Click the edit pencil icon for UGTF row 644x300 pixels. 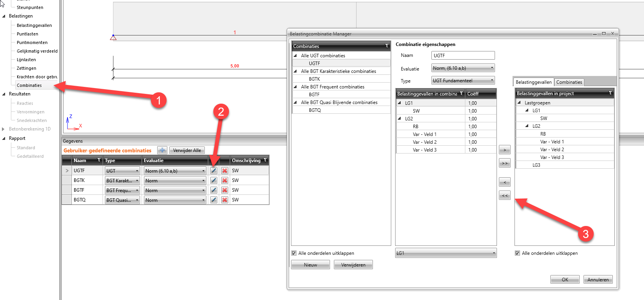(x=213, y=171)
